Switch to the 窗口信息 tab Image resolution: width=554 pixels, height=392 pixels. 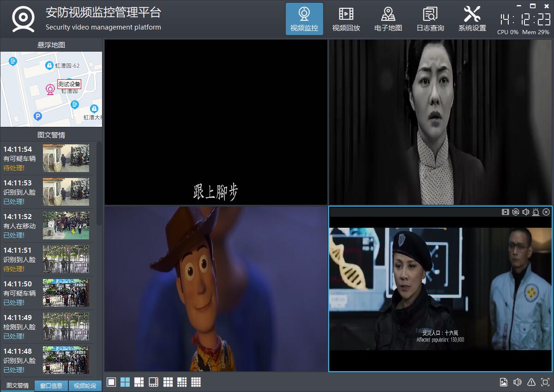[51, 386]
